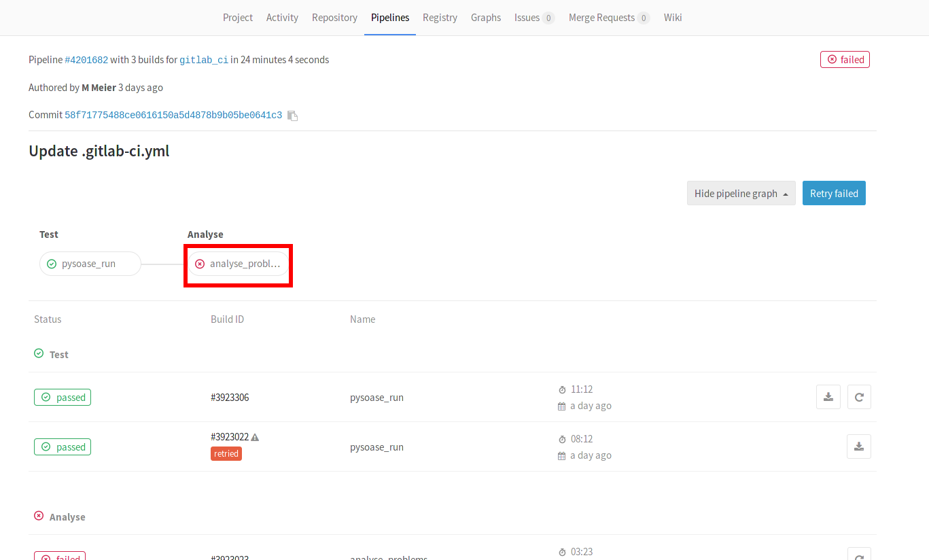Click the warning triangle beside #3923022
This screenshot has width=929, height=560.
click(255, 437)
